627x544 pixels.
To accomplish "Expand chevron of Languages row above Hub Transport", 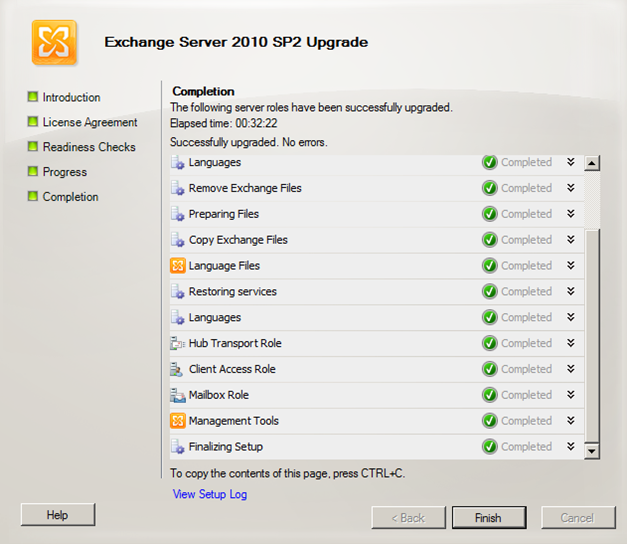I will pos(571,317).
